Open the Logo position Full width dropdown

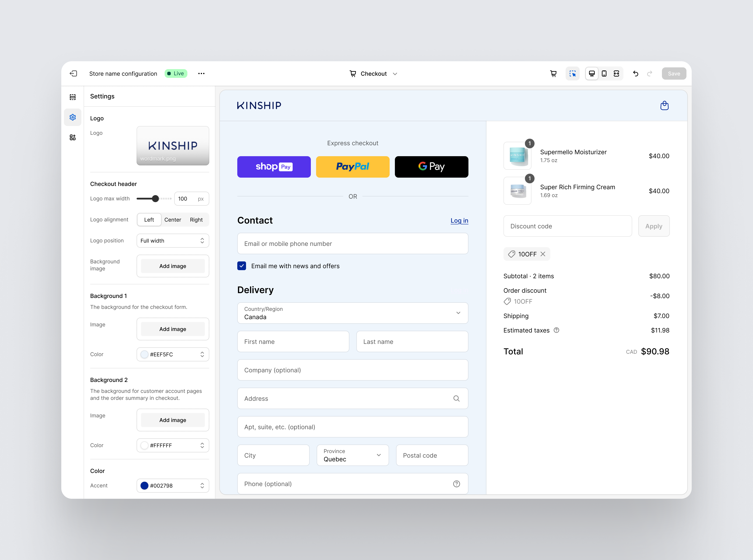coord(173,241)
